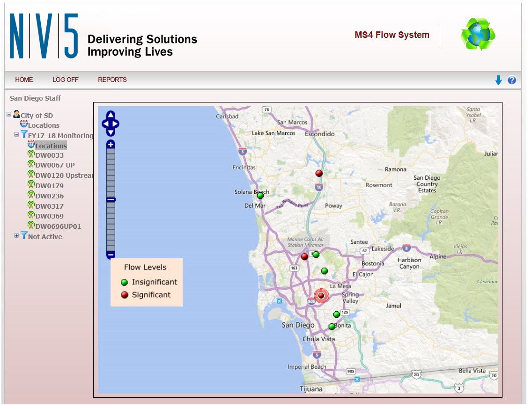
Task: Click the map pan compass control
Action: pos(111,124)
